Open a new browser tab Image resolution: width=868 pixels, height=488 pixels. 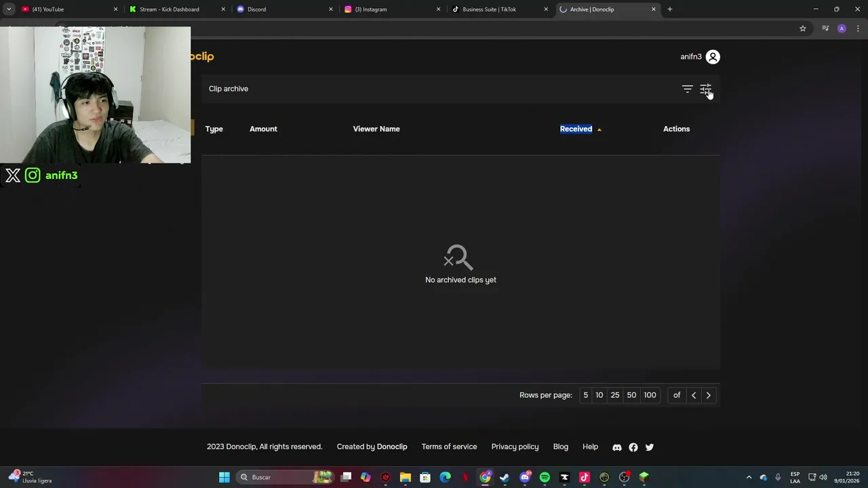[670, 9]
